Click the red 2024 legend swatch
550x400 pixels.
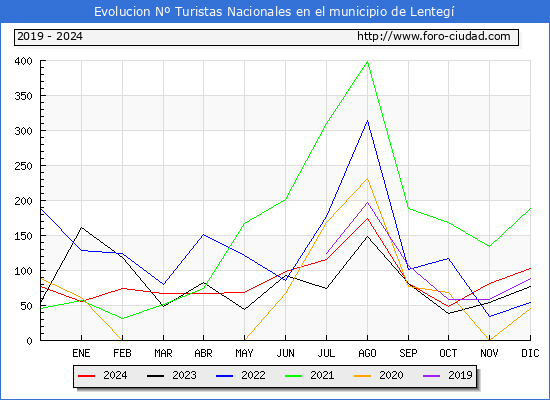tap(86, 376)
